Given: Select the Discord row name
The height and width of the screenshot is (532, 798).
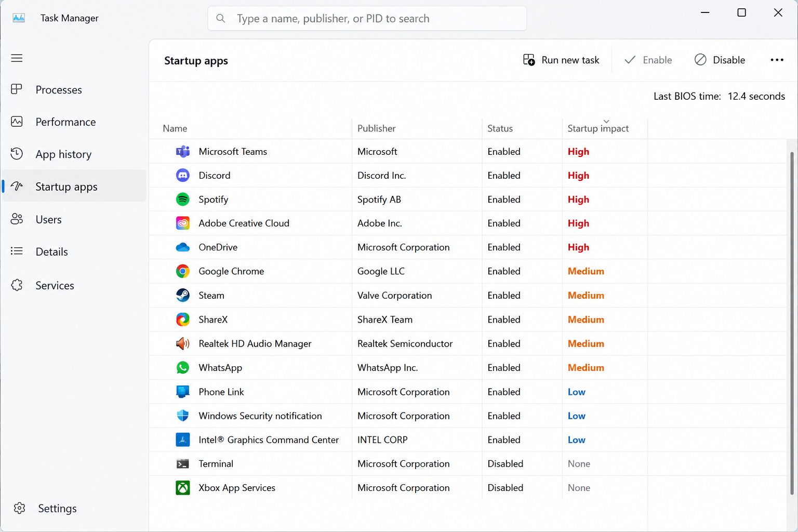Looking at the screenshot, I should 214,176.
